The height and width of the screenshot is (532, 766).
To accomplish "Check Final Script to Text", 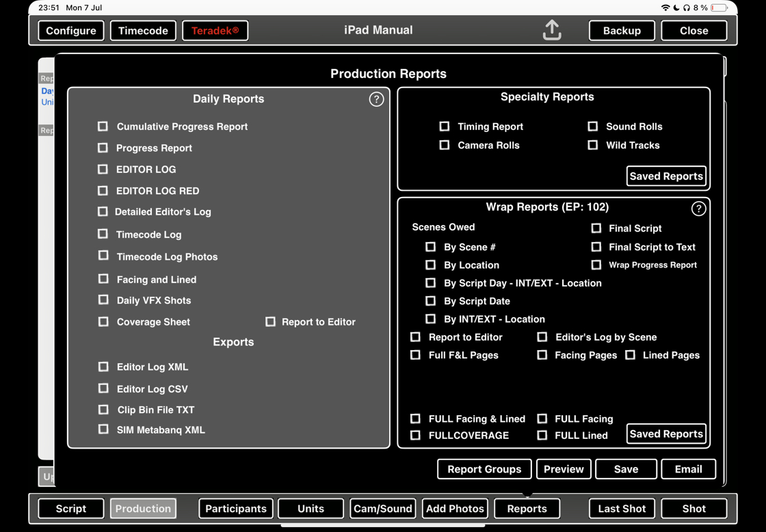I will pyautogui.click(x=596, y=247).
